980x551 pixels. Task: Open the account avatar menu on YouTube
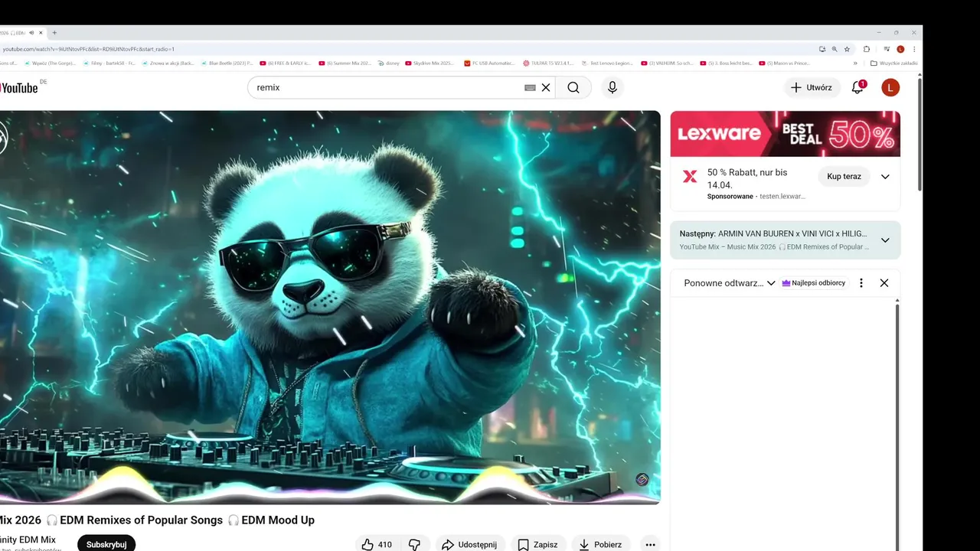click(890, 87)
